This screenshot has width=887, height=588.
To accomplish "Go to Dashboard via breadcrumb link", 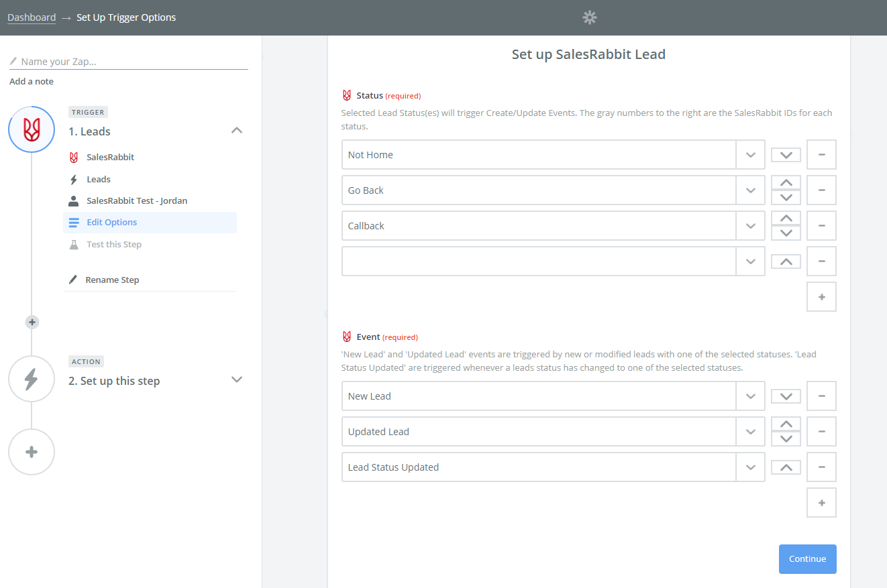I will [32, 17].
